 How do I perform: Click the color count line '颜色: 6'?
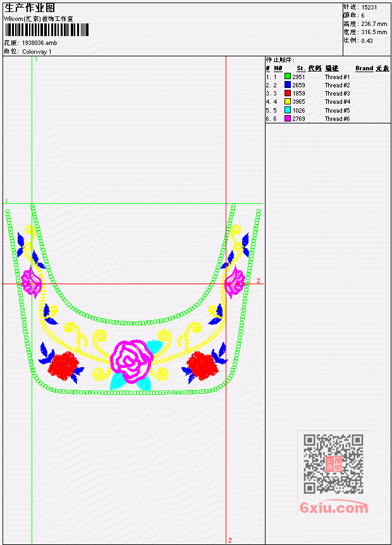(354, 15)
